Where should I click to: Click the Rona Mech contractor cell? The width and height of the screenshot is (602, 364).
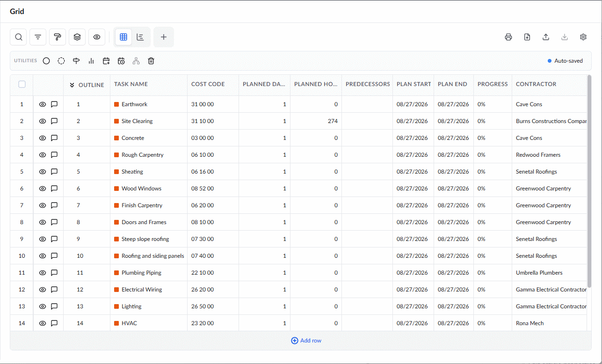pos(549,323)
